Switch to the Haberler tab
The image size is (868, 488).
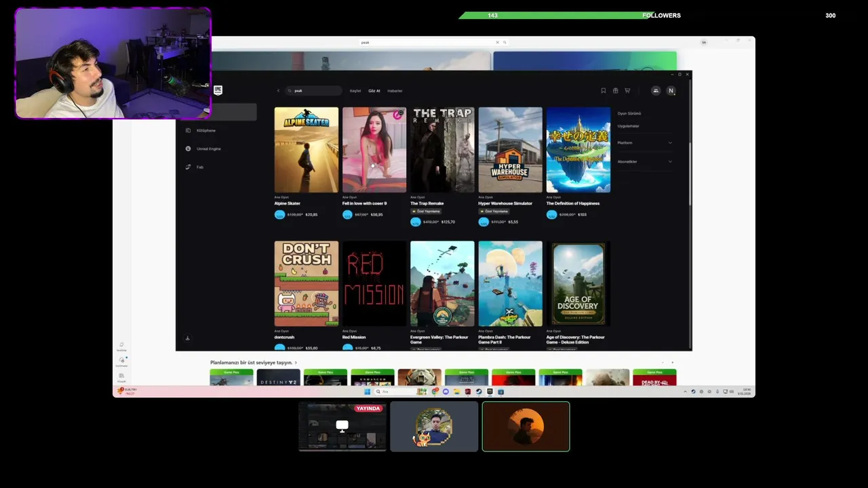click(x=395, y=91)
